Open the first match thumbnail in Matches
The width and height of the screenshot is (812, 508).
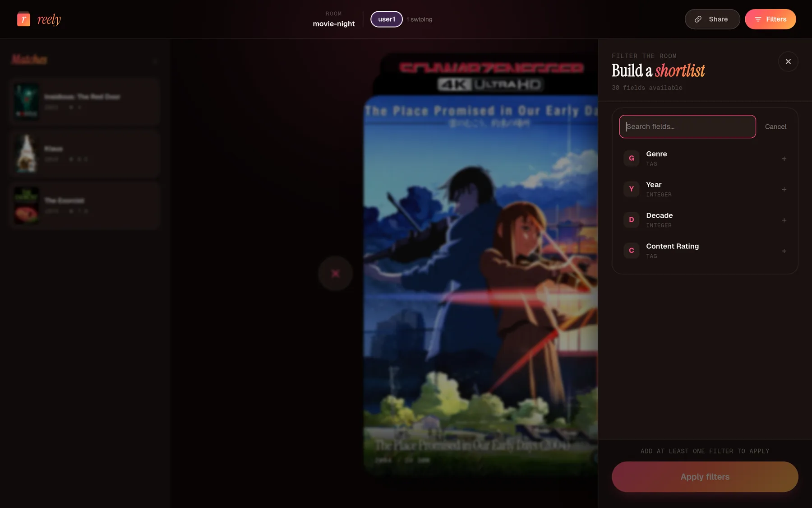pyautogui.click(x=27, y=101)
